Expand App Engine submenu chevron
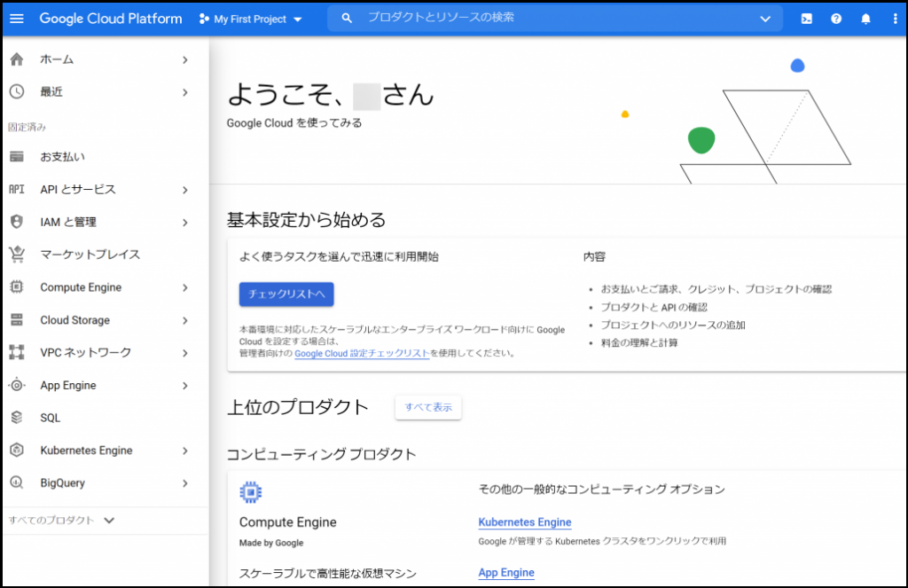The height and width of the screenshot is (588, 908). (x=185, y=385)
